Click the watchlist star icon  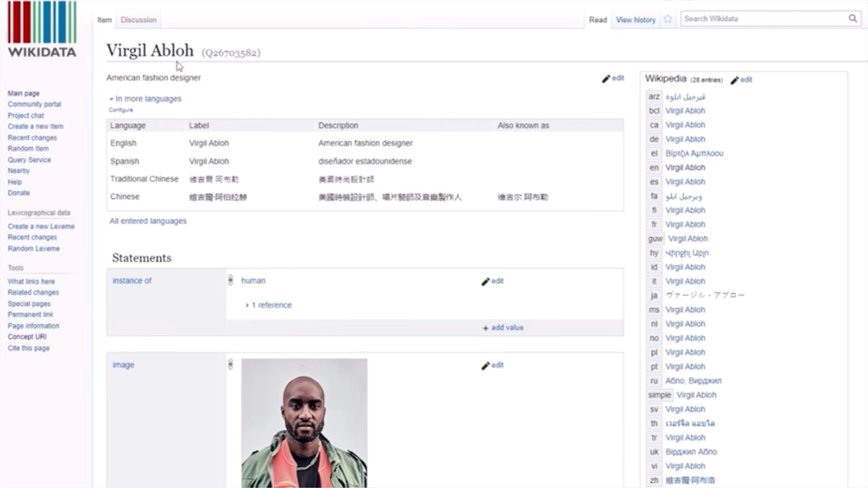(x=668, y=19)
